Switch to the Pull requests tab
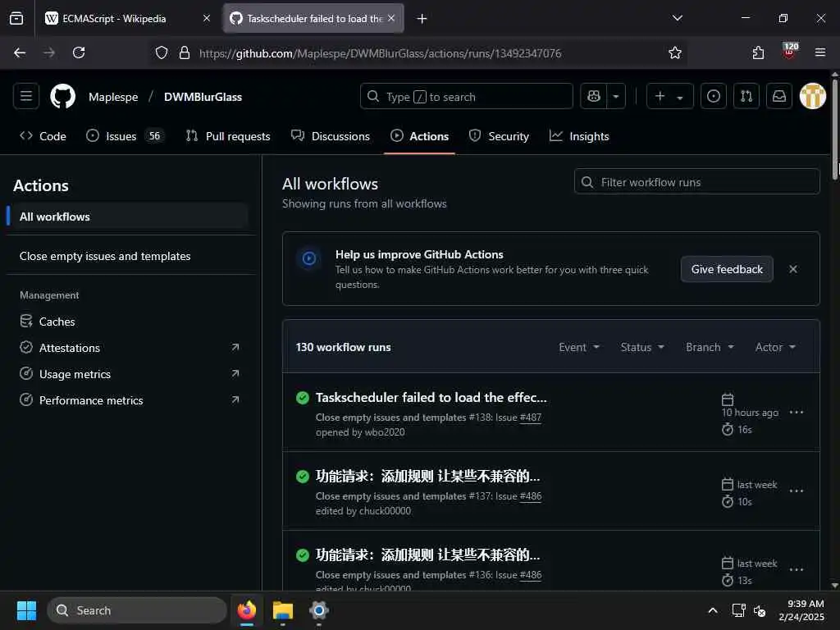 point(228,136)
